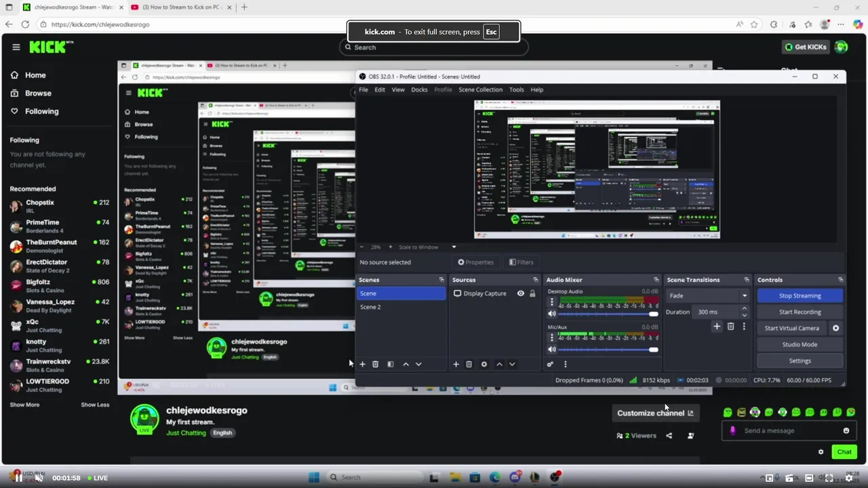Open Chopstix recommended channel
The width and height of the screenshot is (868, 488).
[x=59, y=206]
